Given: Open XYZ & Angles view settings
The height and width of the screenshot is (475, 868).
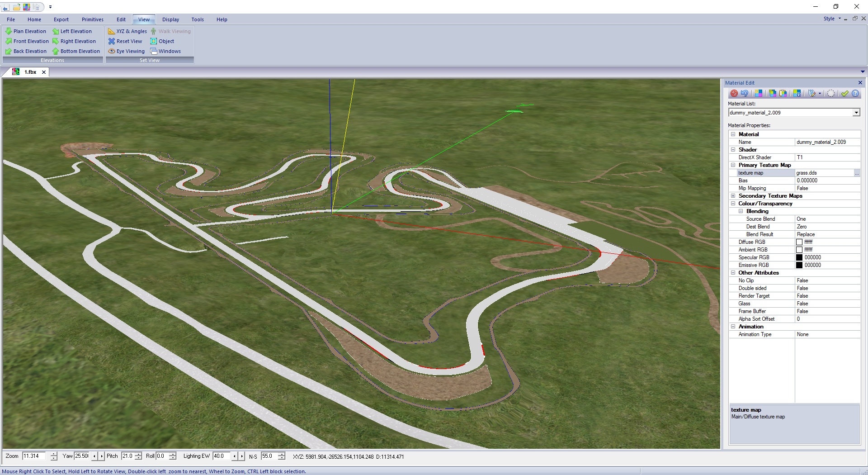Looking at the screenshot, I should point(127,31).
